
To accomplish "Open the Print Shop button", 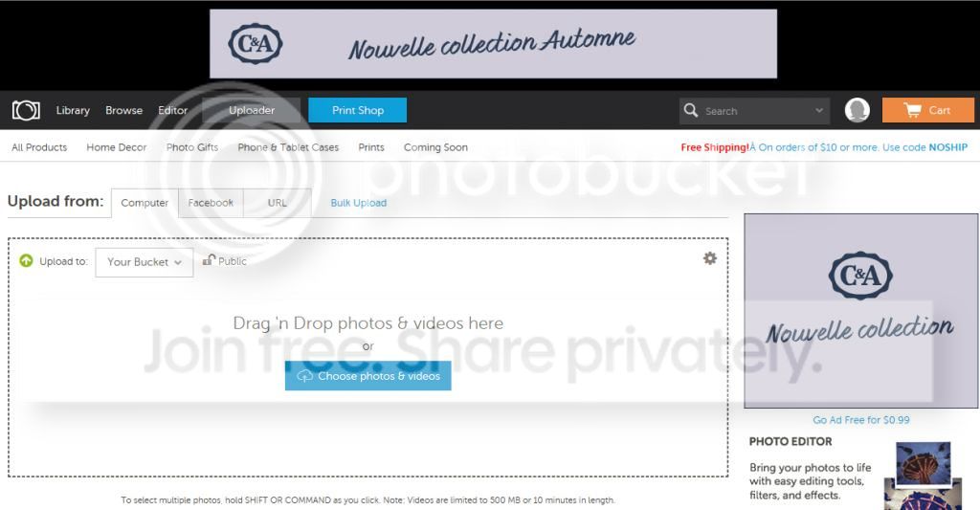I will (x=358, y=110).
